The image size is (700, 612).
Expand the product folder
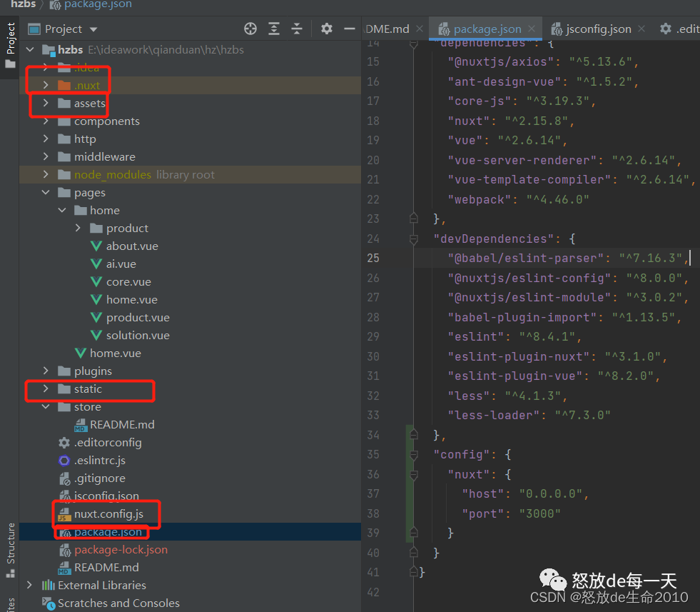pyautogui.click(x=78, y=228)
